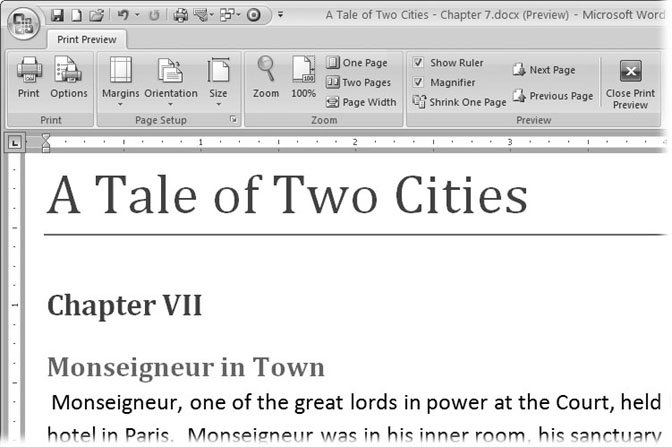Click the Print button in ribbon
The height and width of the screenshot is (447, 672).
pyautogui.click(x=29, y=79)
